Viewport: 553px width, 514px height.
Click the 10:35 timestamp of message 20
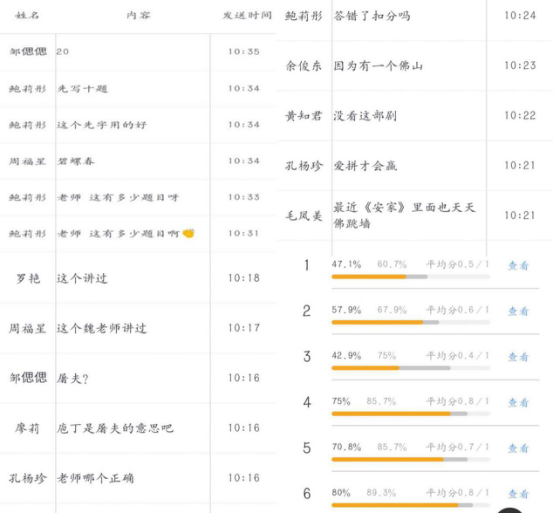pyautogui.click(x=244, y=52)
